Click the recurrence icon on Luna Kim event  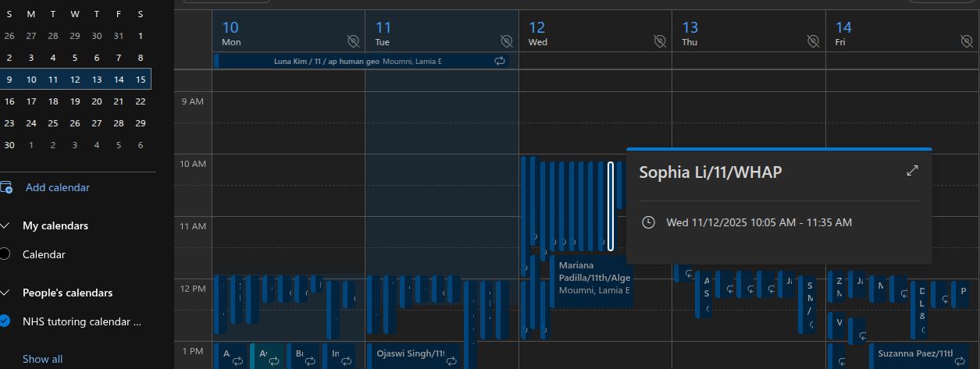click(x=500, y=61)
